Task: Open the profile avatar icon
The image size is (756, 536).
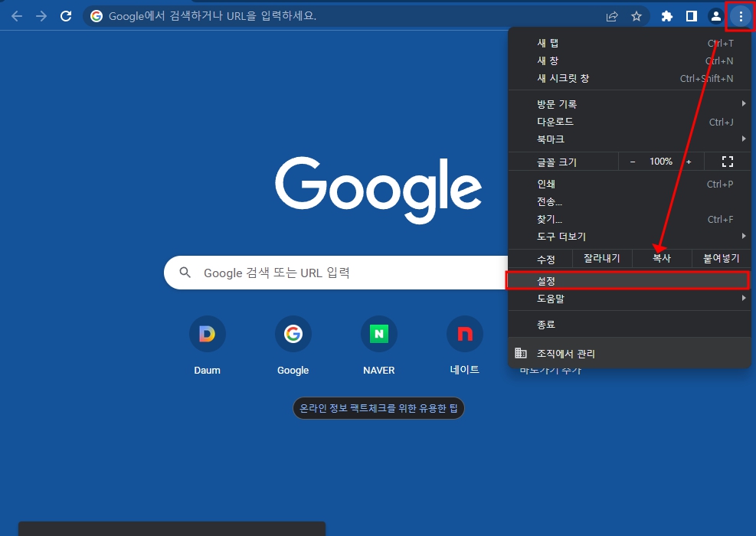Action: pyautogui.click(x=716, y=16)
